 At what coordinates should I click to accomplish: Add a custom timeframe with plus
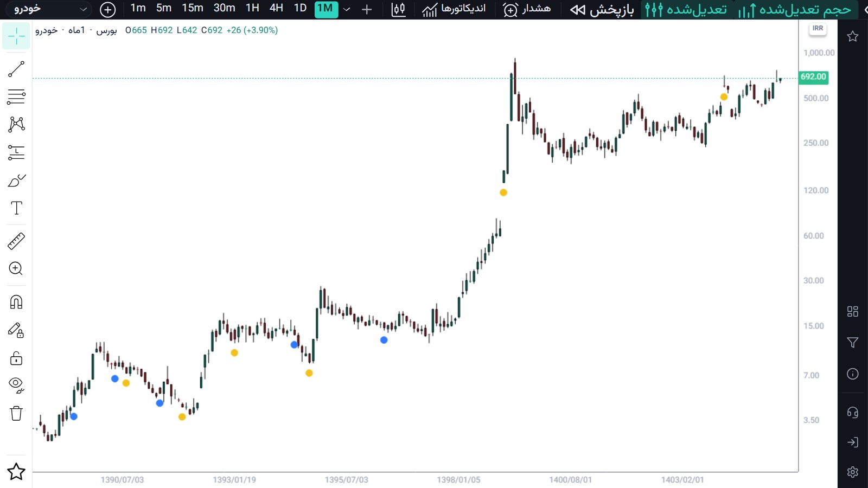click(367, 9)
